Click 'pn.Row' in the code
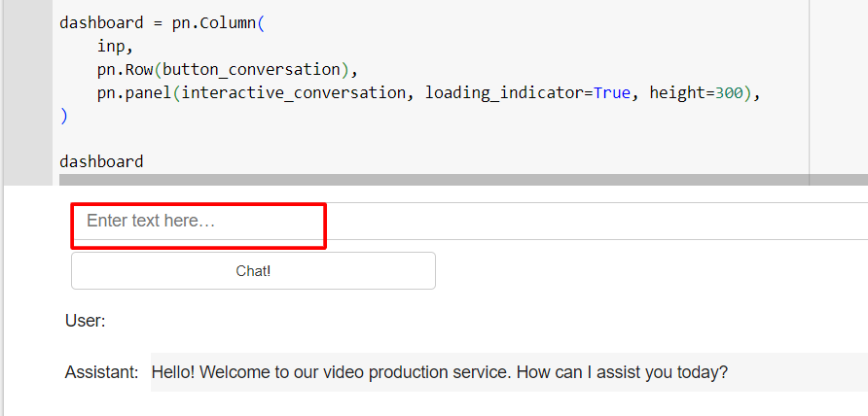The image size is (868, 416). (x=126, y=70)
